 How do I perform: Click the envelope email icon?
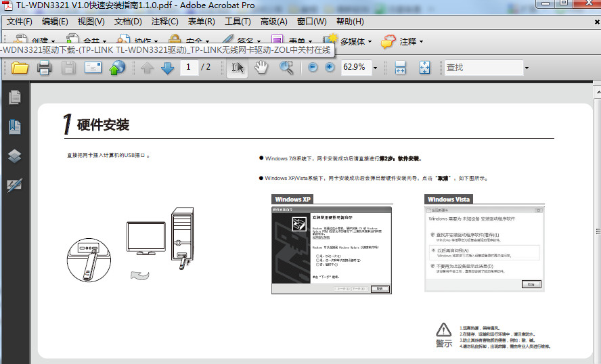(93, 68)
